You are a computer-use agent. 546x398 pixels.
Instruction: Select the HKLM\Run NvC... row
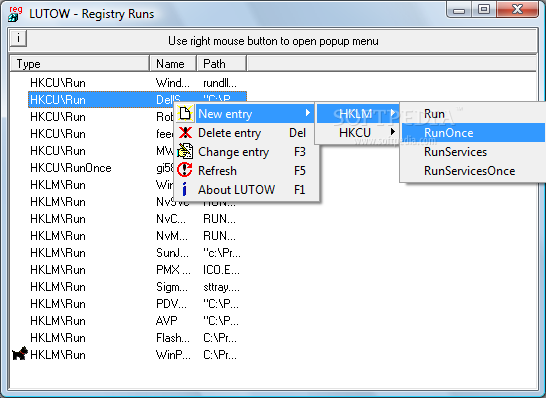point(137,219)
